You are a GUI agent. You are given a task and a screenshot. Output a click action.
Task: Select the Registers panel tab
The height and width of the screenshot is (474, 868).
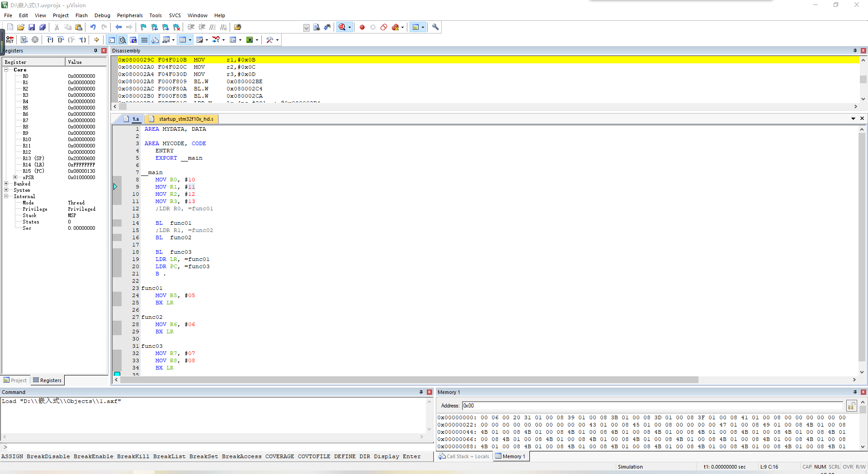[x=47, y=380]
